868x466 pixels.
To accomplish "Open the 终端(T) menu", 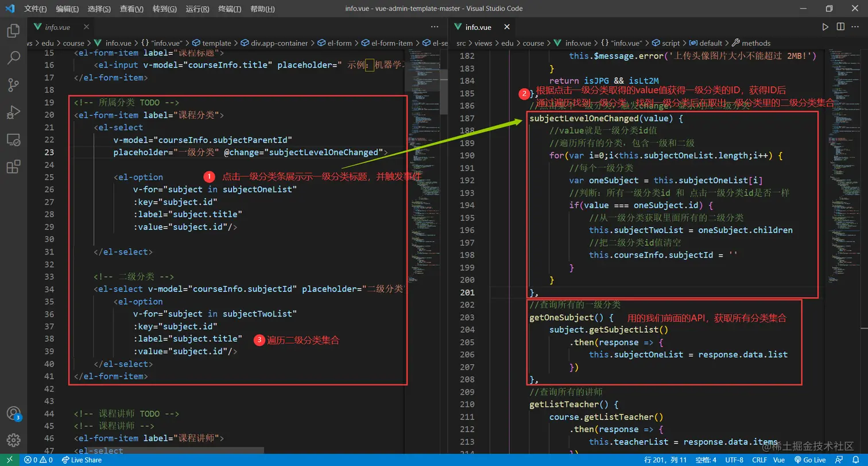I will tap(230, 9).
